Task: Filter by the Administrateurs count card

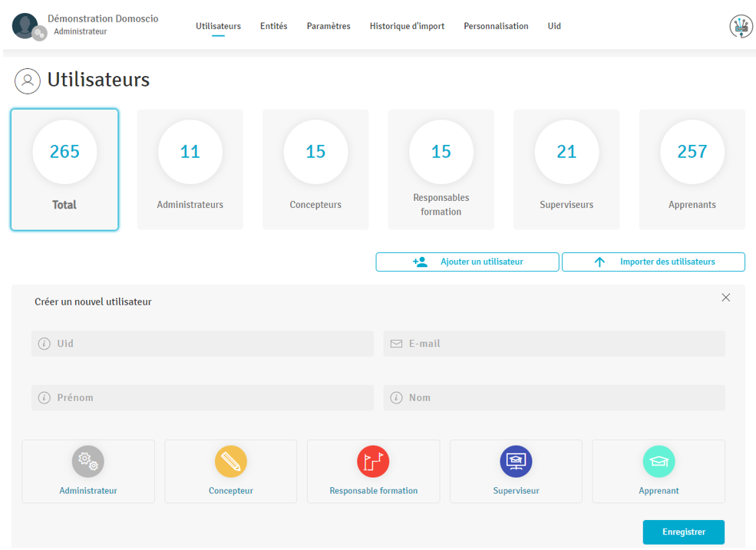Action: tap(190, 170)
